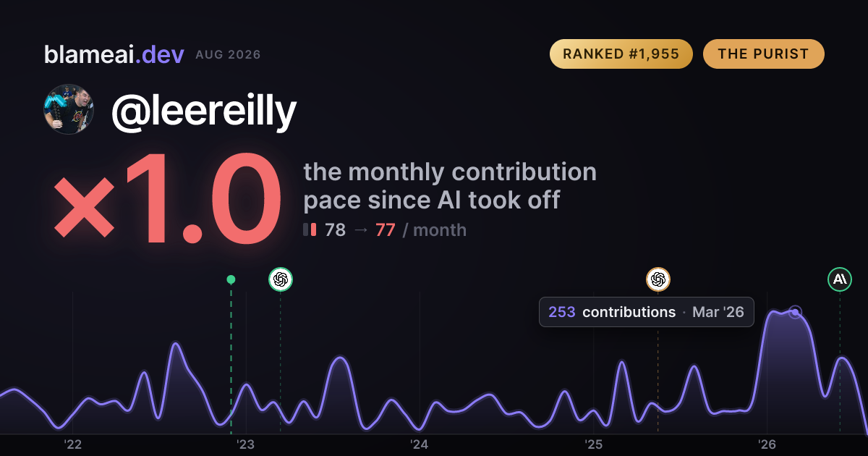Click the 253 contributions tooltip
868x456 pixels.
(x=647, y=312)
